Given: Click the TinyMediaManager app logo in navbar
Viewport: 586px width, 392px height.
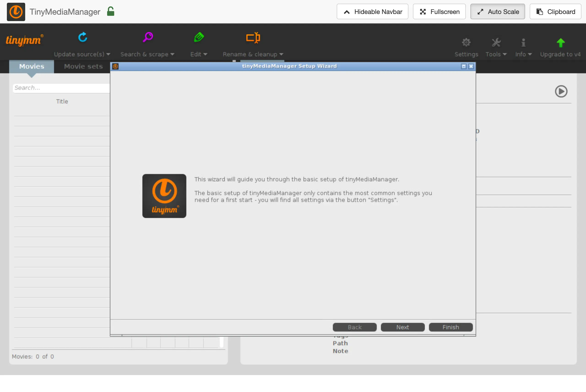Looking at the screenshot, I should tap(16, 12).
